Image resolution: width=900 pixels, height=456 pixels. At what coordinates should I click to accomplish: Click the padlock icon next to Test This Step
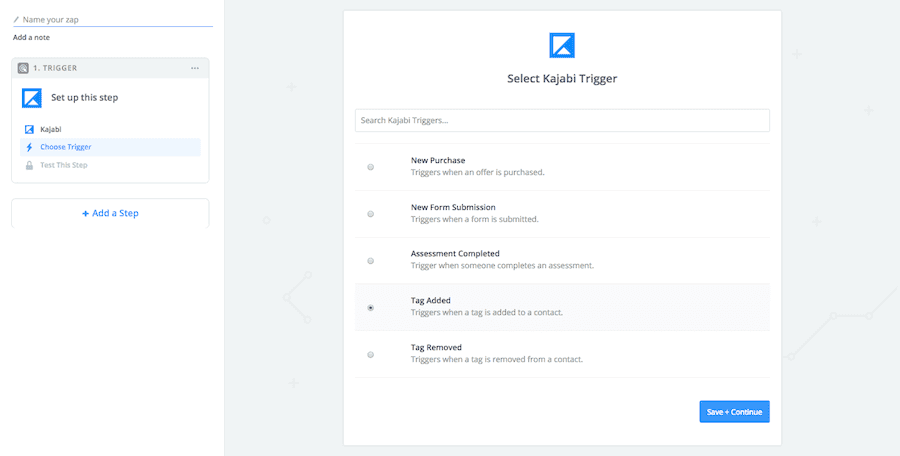29,165
